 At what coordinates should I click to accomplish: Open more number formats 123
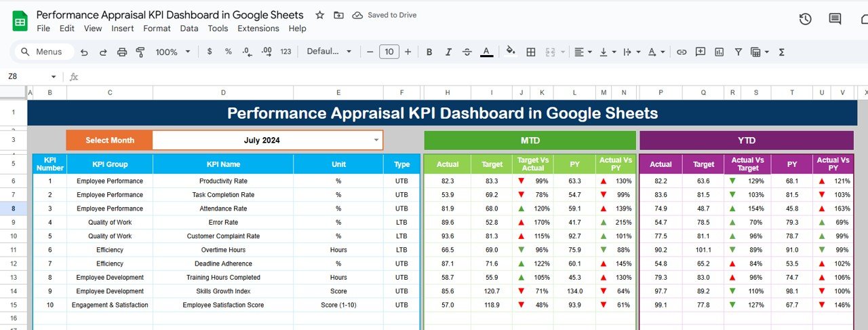click(285, 52)
